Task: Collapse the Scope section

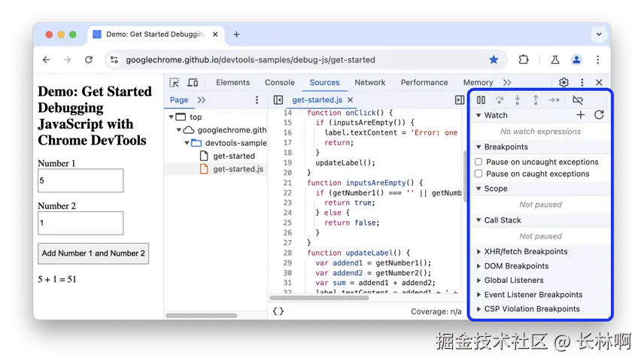Action: click(478, 188)
